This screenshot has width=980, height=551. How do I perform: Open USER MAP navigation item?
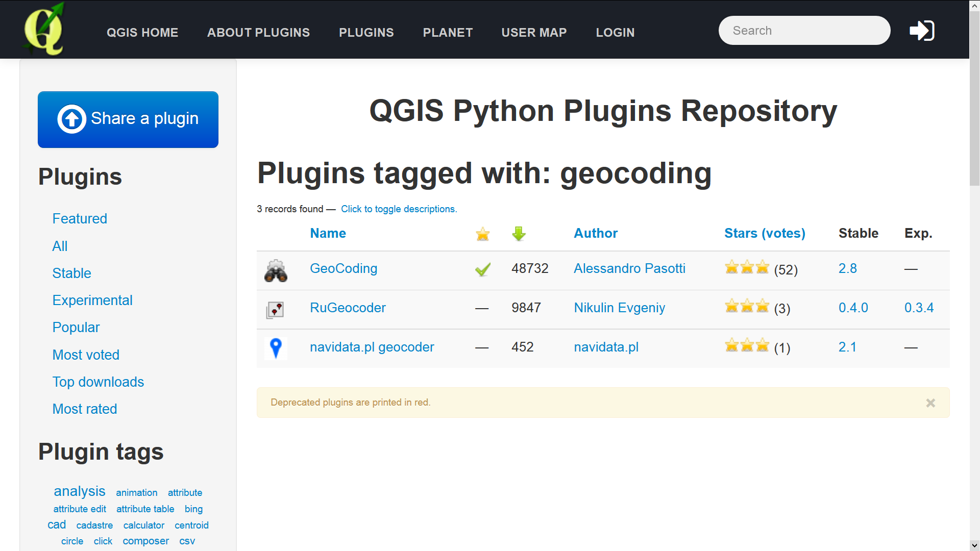534,33
